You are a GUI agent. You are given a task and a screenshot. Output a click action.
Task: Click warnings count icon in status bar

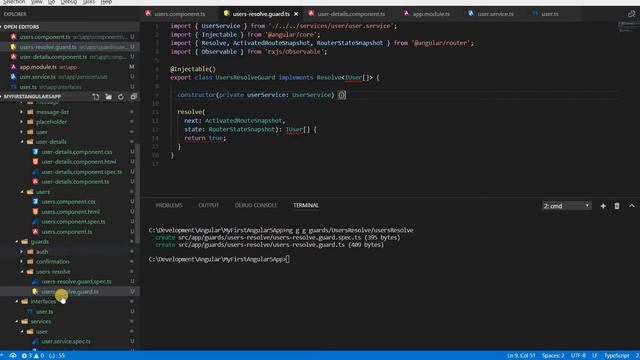[x=39, y=356]
